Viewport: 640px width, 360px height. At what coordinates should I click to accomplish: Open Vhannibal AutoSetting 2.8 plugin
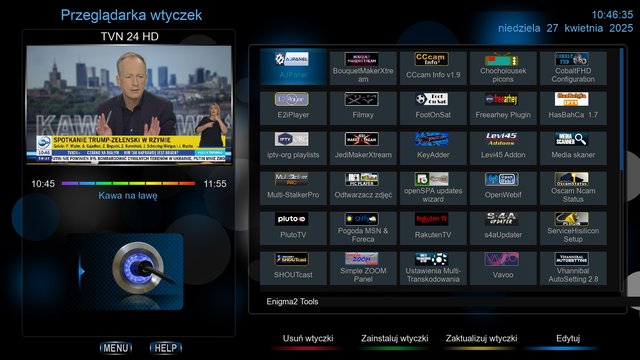[573, 267]
